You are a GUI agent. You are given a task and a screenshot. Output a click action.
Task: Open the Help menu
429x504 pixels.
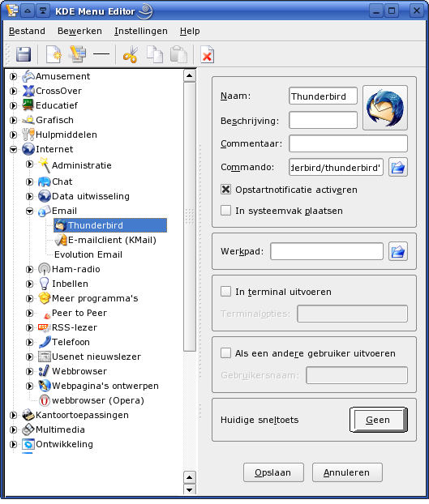click(x=190, y=31)
